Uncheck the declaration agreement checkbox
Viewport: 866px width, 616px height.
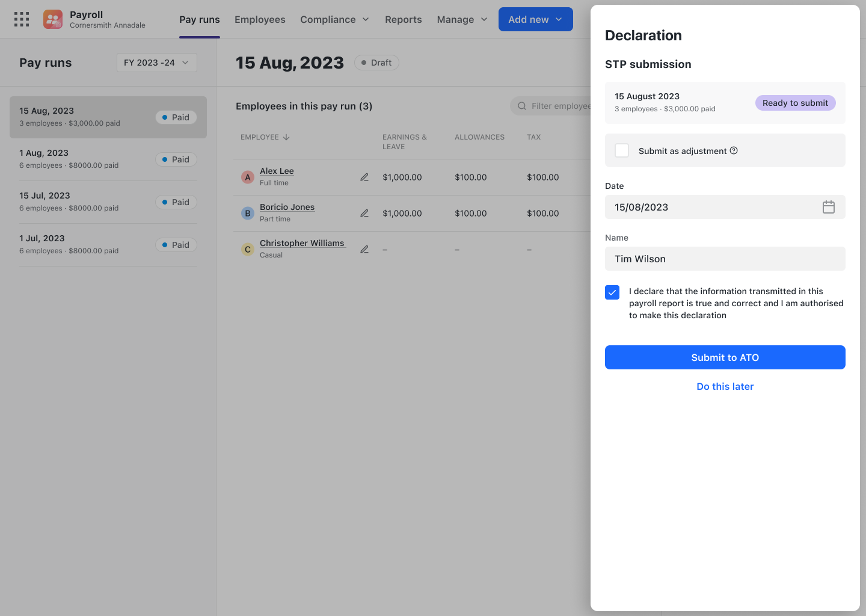click(x=612, y=292)
